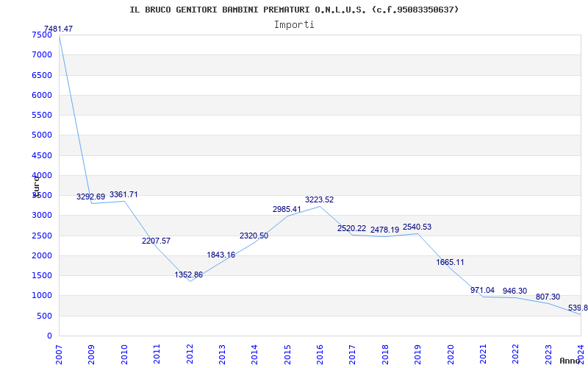Click the 2007 year label on x-axis

coord(59,354)
